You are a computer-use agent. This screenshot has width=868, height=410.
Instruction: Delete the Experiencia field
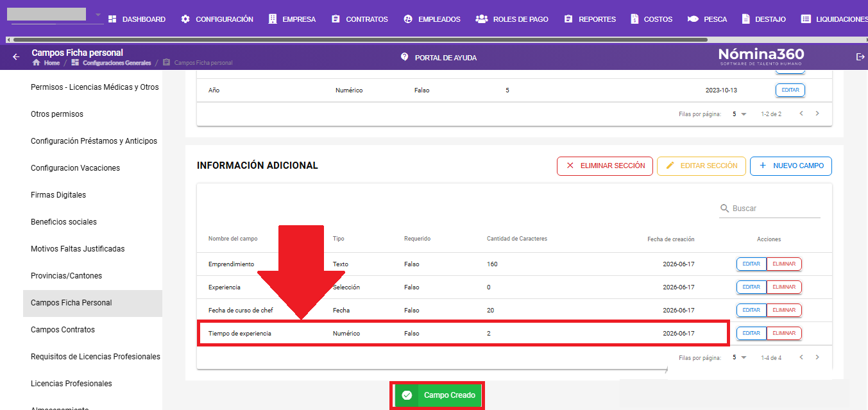point(783,287)
